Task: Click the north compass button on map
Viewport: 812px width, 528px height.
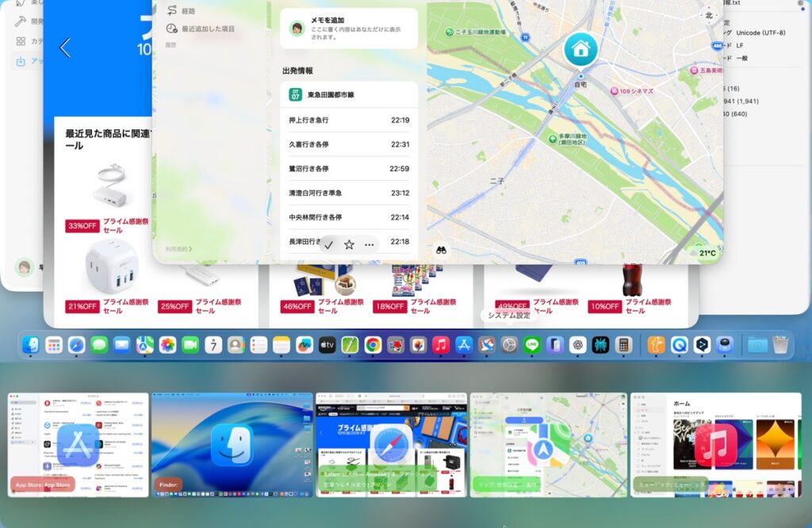Action: click(x=709, y=15)
